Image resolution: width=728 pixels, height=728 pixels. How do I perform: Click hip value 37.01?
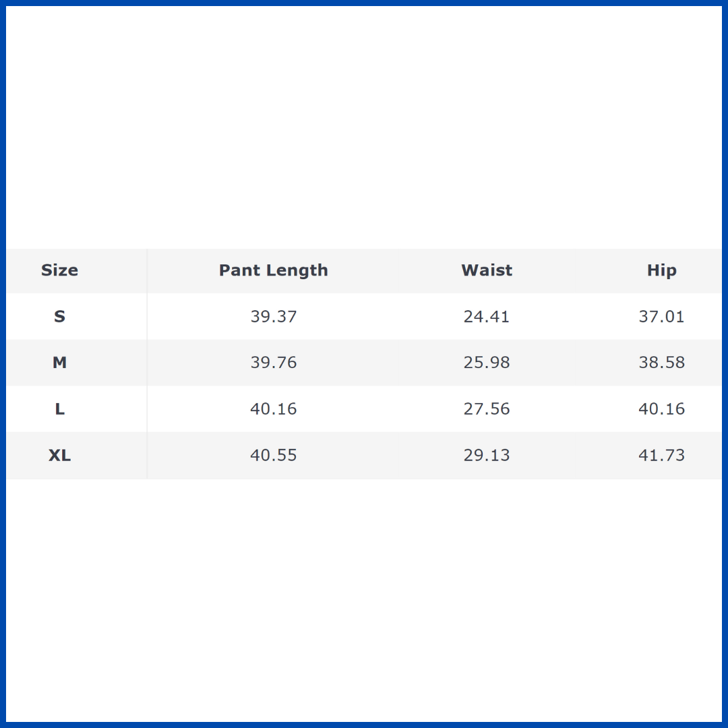tap(661, 316)
